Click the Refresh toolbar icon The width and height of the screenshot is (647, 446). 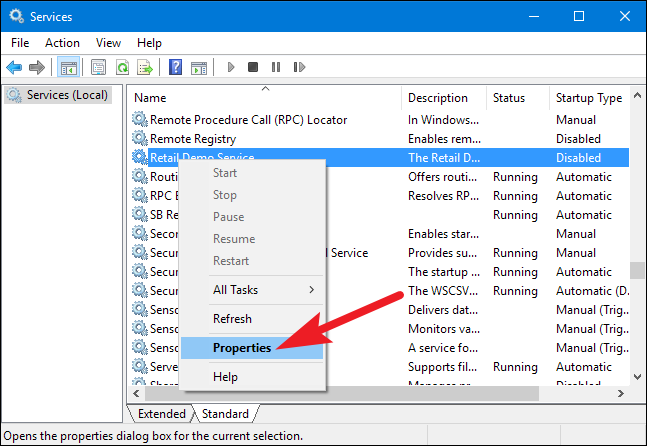click(x=122, y=67)
